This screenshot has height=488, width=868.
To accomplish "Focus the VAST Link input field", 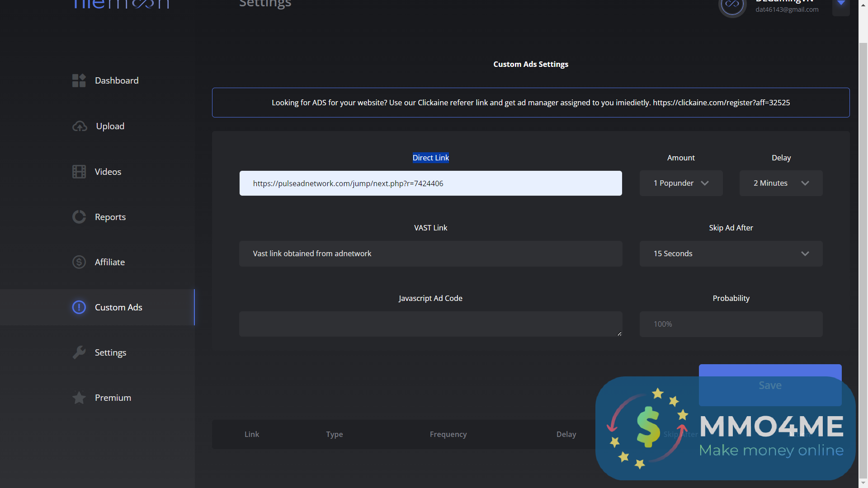I will point(430,253).
